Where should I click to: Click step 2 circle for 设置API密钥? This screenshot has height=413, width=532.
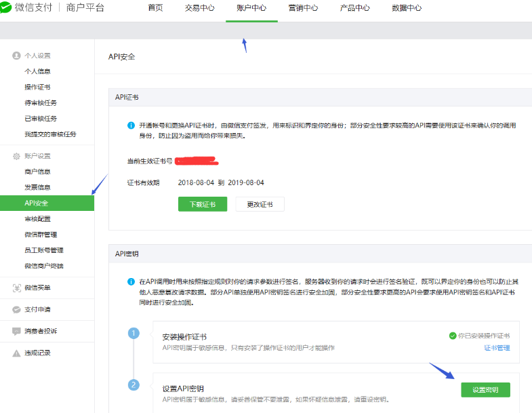[x=134, y=385]
